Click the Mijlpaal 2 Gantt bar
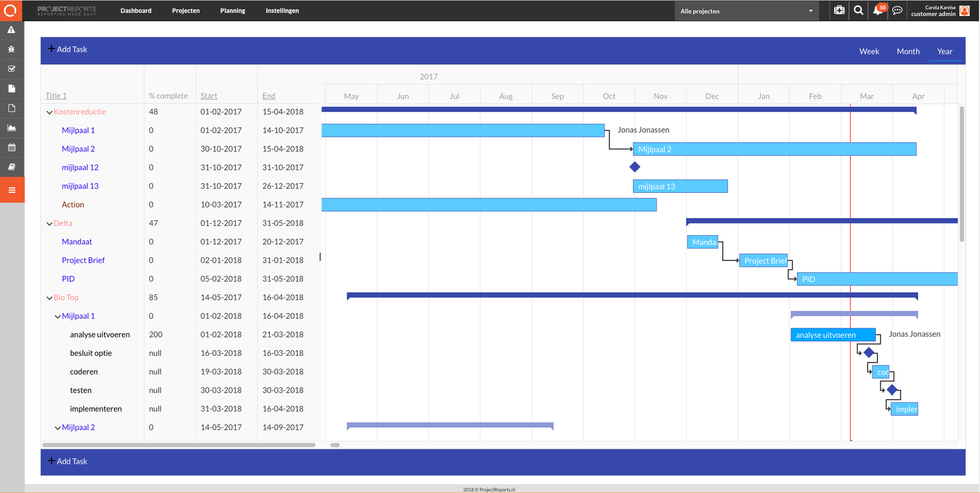The image size is (980, 493). [x=774, y=149]
